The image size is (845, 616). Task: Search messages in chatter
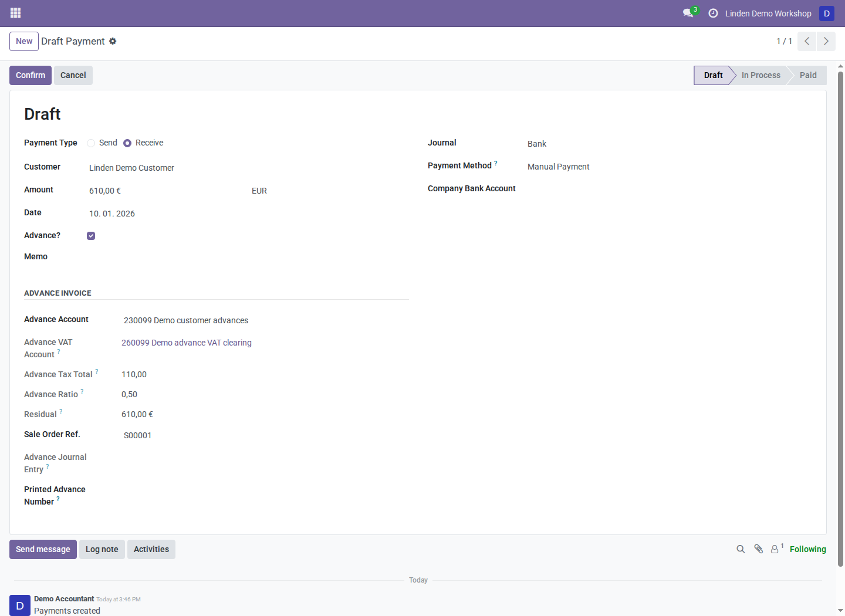741,549
